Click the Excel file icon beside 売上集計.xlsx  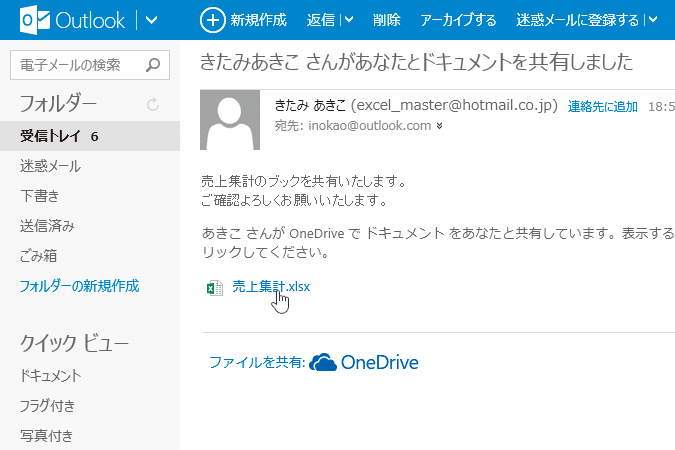click(x=214, y=288)
